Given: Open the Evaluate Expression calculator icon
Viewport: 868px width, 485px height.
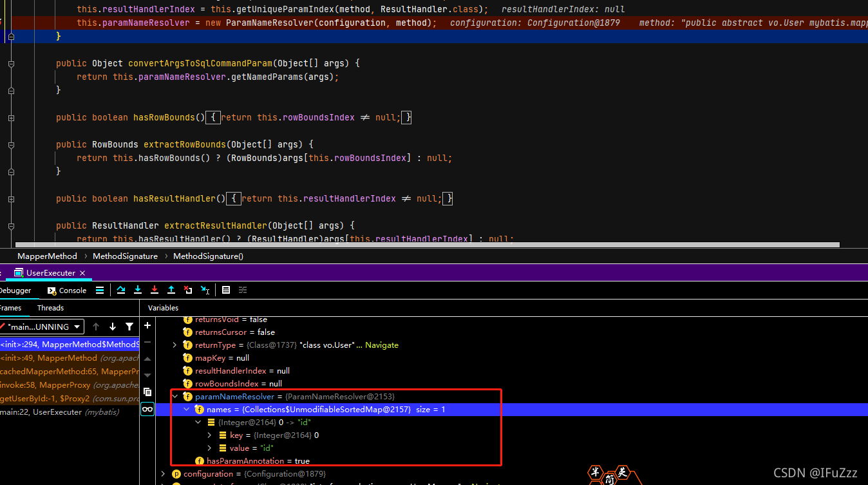Looking at the screenshot, I should pyautogui.click(x=226, y=290).
